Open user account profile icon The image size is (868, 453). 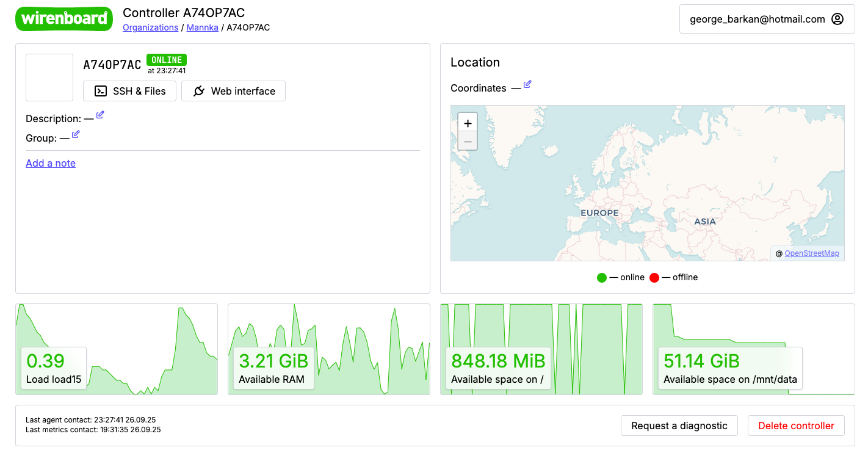click(837, 19)
